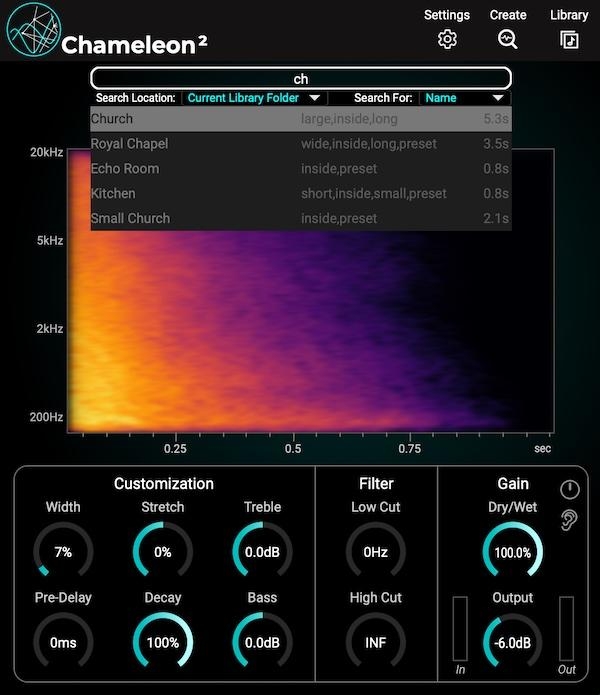This screenshot has height=695, width=600.
Task: Pick the Kitchen preset from results
Action: click(x=300, y=193)
